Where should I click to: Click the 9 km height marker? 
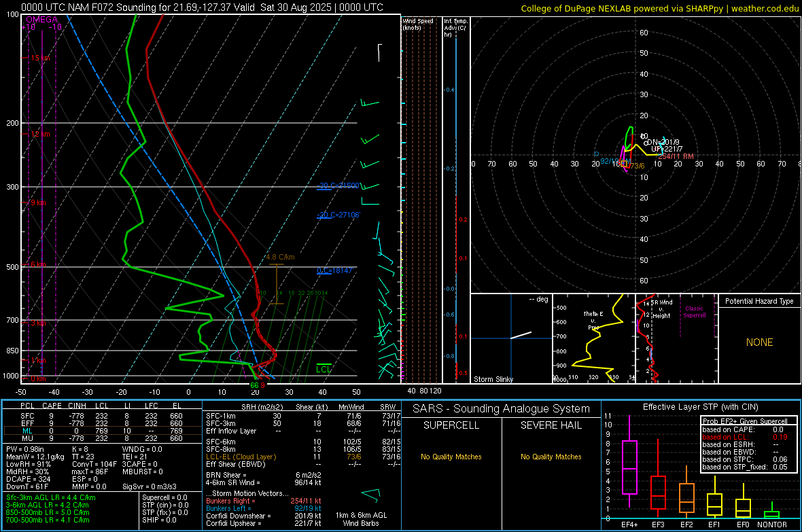(x=38, y=202)
